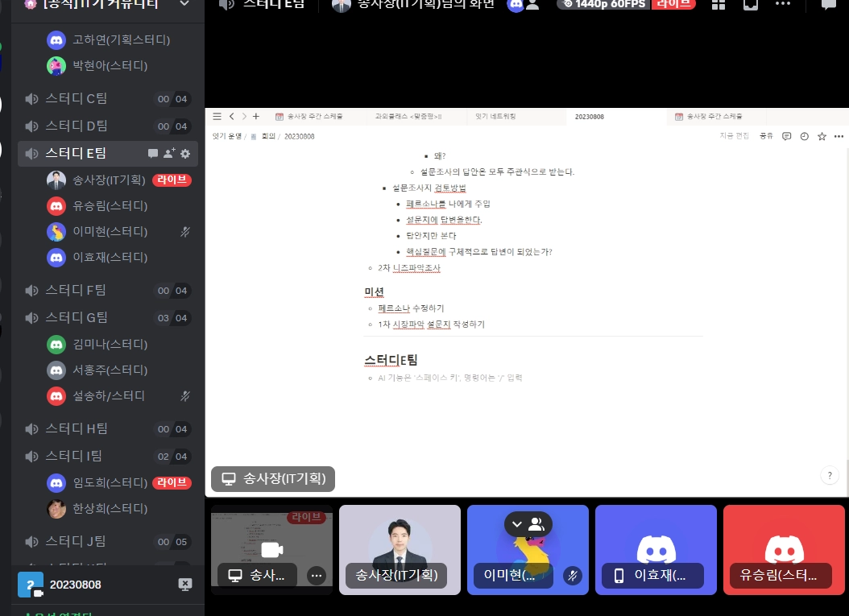Open more options on the stream tile
849x616 pixels.
pyautogui.click(x=317, y=576)
